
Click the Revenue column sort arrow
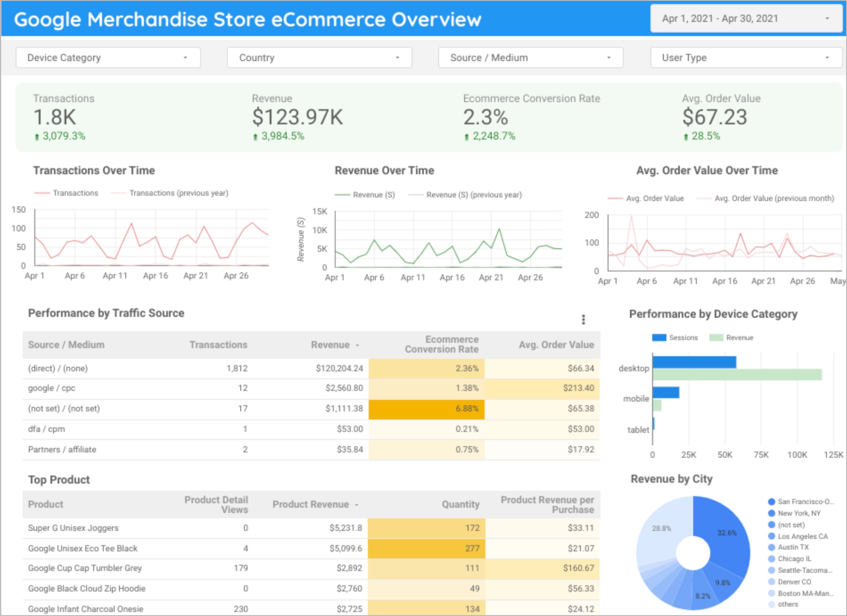tap(358, 345)
